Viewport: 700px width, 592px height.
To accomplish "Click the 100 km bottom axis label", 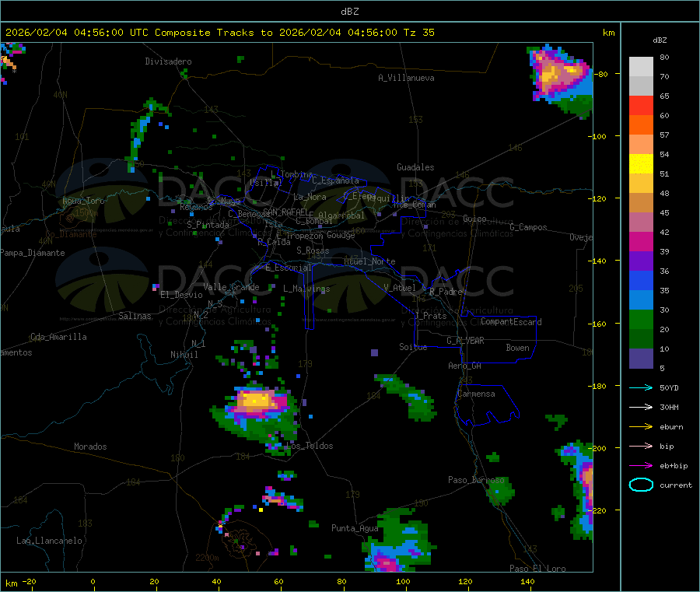I will point(403,581).
